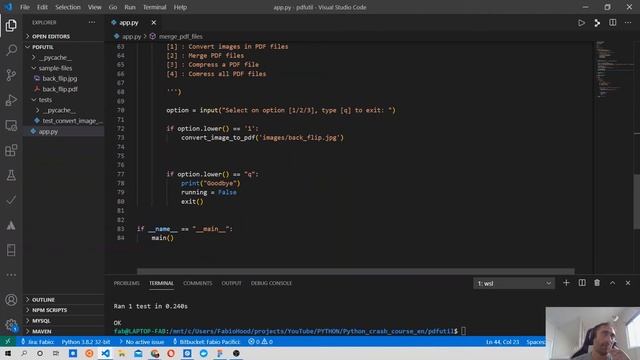
Task: Open the Extensions view
Action: (11, 150)
